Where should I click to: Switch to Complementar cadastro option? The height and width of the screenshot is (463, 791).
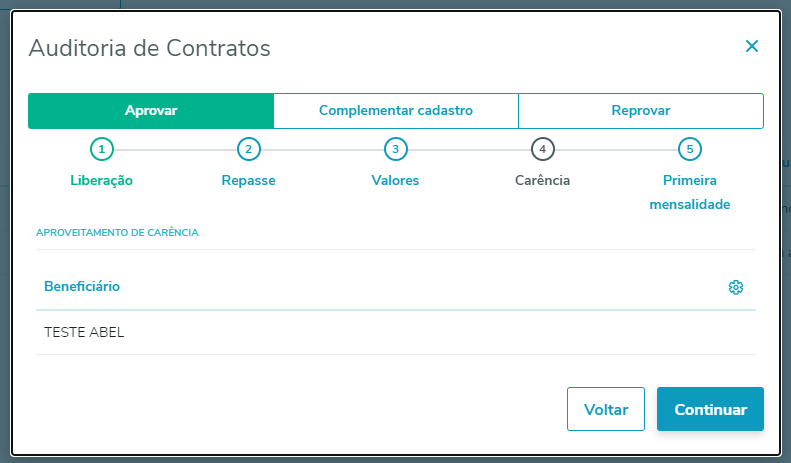coord(396,111)
